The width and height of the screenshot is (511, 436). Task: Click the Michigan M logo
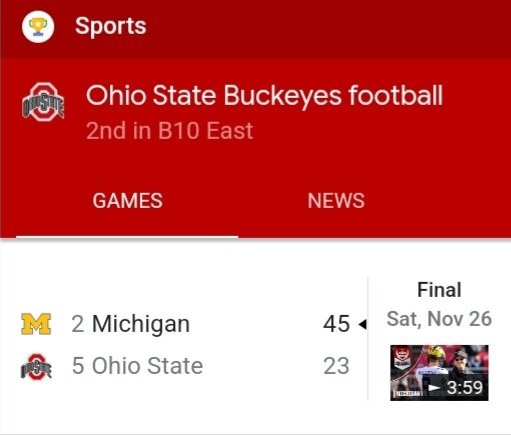click(36, 324)
